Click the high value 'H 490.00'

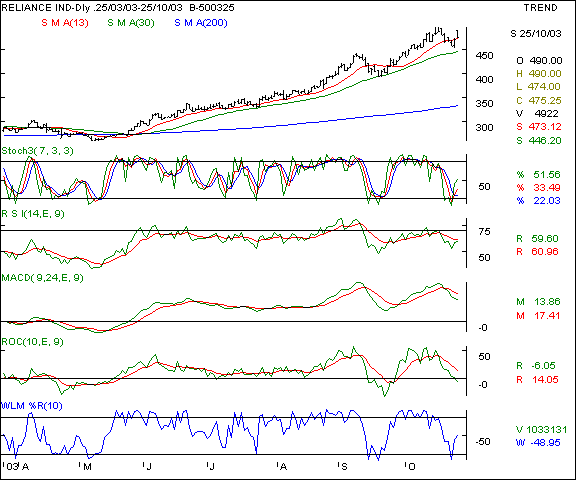point(539,74)
